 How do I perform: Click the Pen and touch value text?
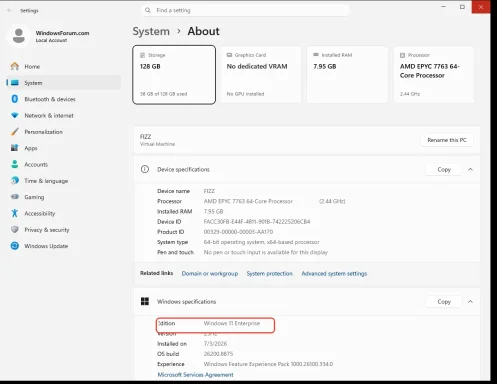[x=266, y=252]
